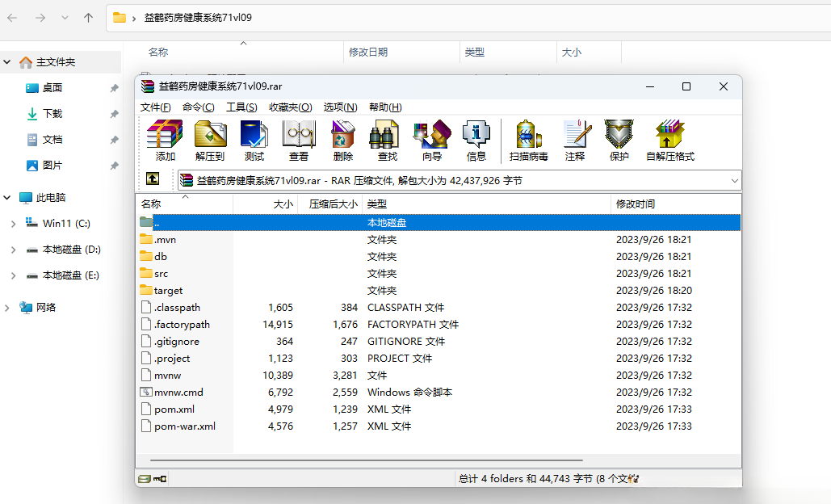Click the archive path field in WinRAR
Image resolution: width=831 pixels, height=504 pixels.
click(x=459, y=181)
